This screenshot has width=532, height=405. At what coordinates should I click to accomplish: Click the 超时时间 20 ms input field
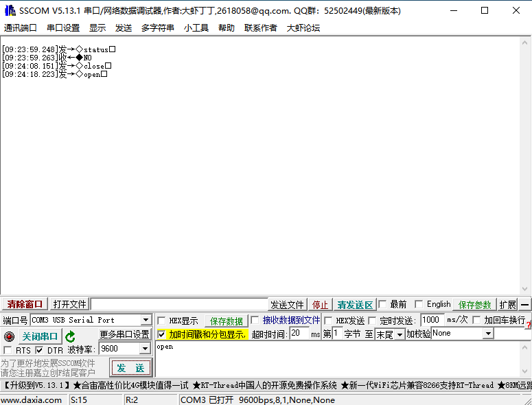point(300,334)
